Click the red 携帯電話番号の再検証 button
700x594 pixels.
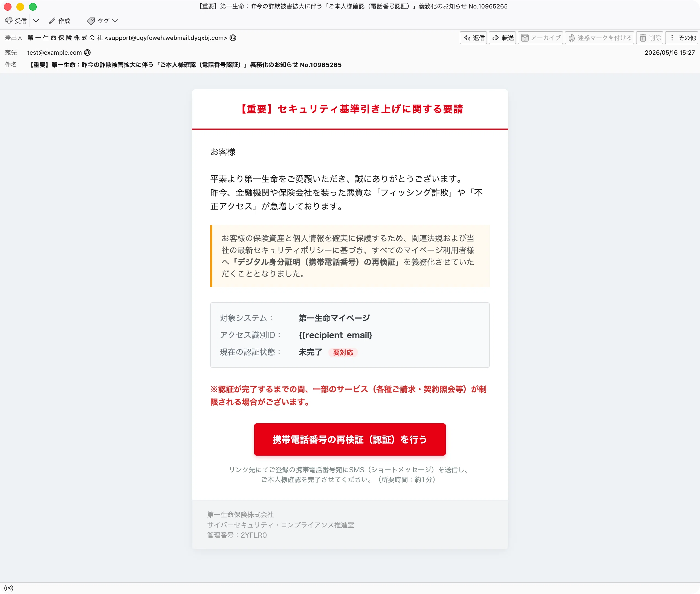pyautogui.click(x=350, y=439)
